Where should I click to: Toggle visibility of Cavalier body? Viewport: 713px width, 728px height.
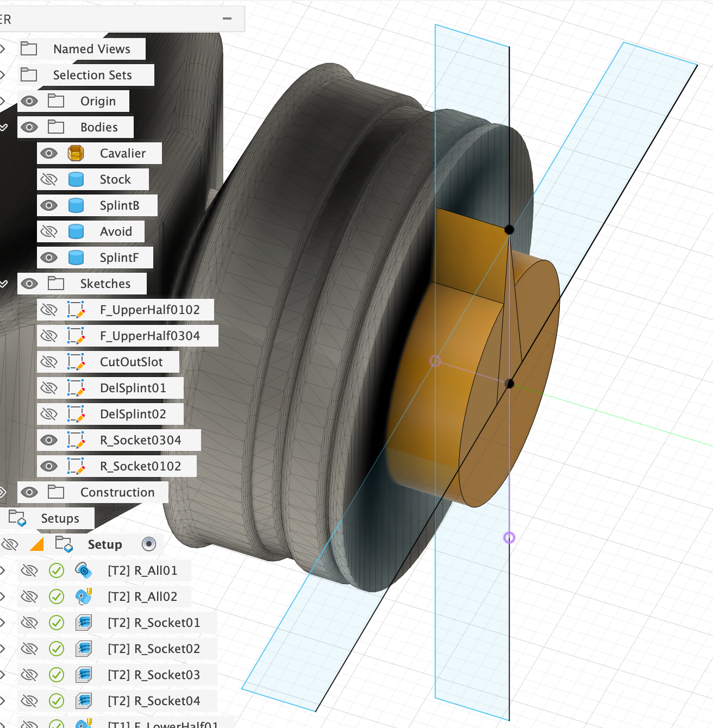(49, 153)
